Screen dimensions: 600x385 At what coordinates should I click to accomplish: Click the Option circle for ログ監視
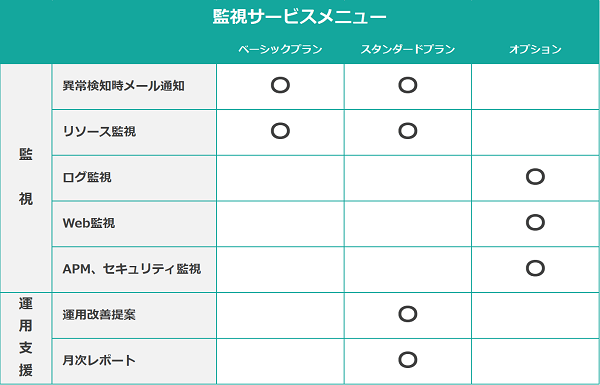pos(535,177)
